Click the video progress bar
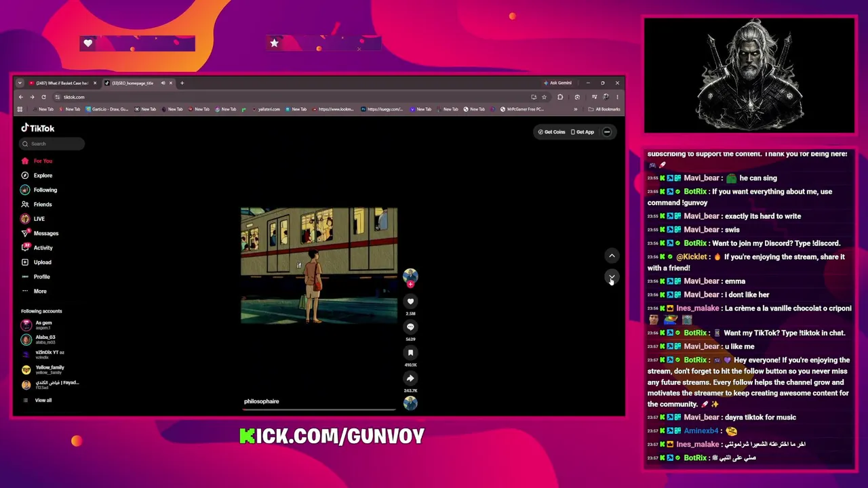This screenshot has height=488, width=868. 319,409
